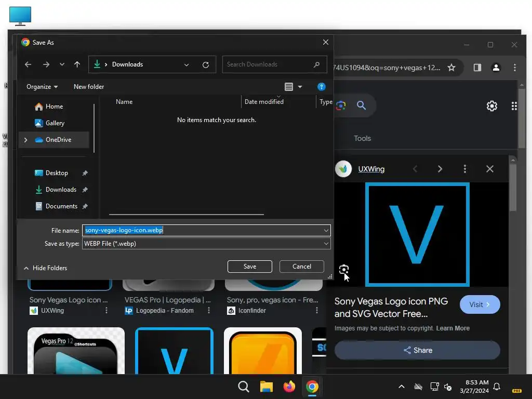Open preview panel more options
Viewport: 532px width, 399px height.
[x=465, y=169]
